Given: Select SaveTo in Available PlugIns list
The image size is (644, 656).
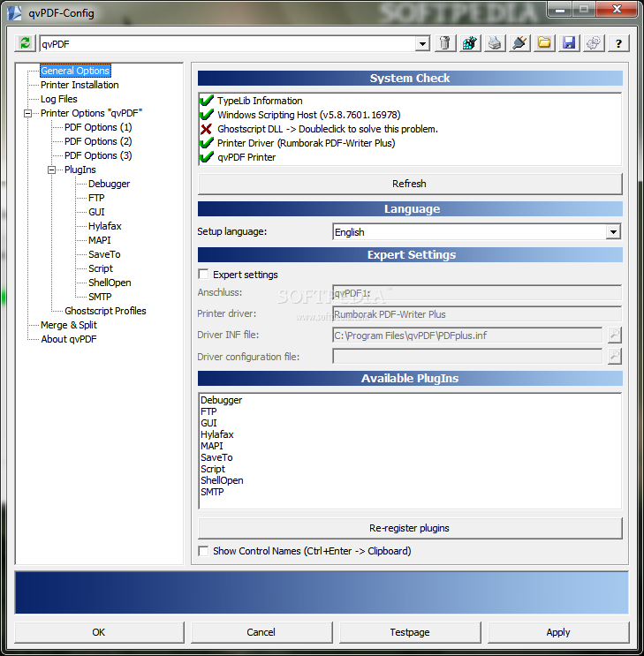Looking at the screenshot, I should coord(216,457).
